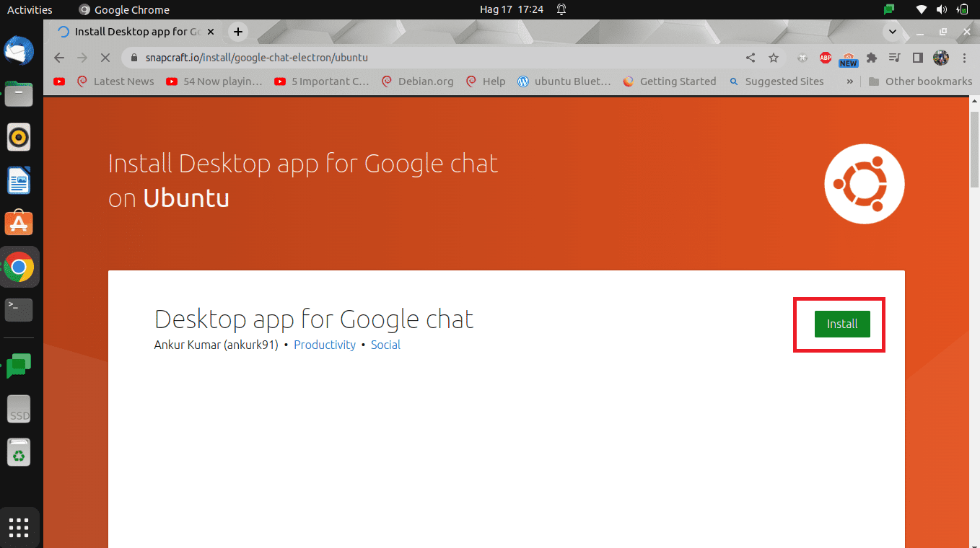Open a new tab with the plus button

238,32
